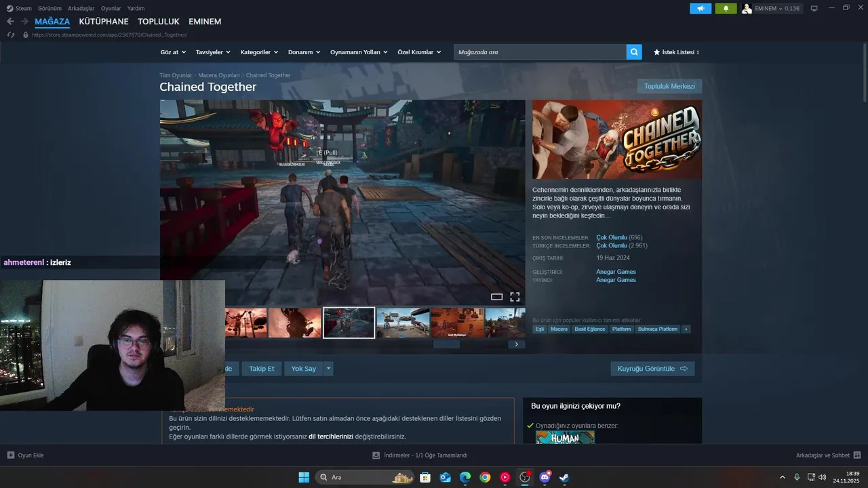Toggle Big Picture mode monitor icon
Viewport: 868px width, 488px height.
(814, 8)
